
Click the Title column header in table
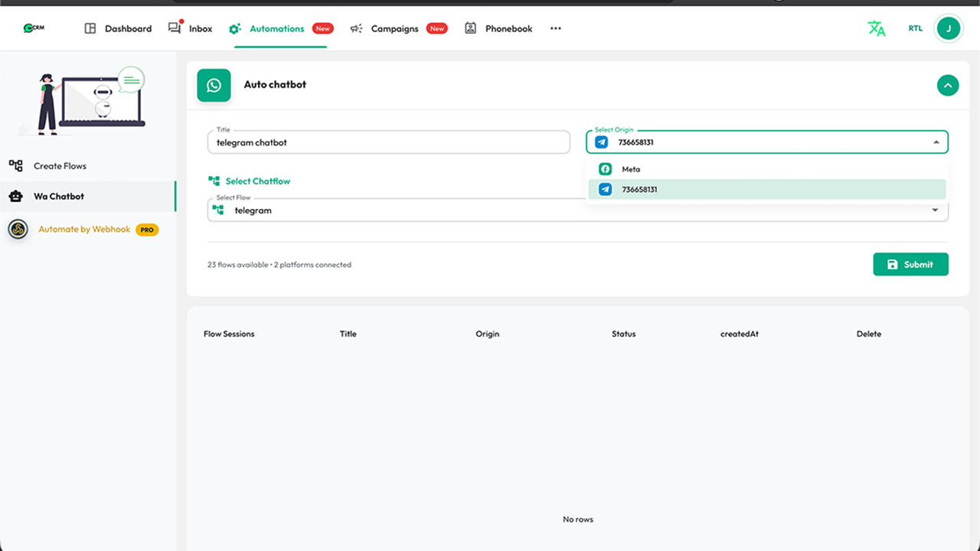coord(348,334)
